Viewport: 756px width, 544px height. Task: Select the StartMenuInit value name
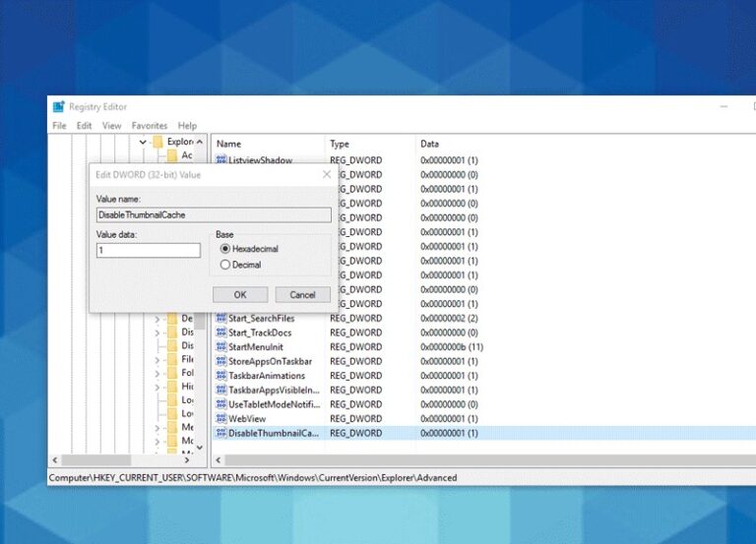pos(256,347)
